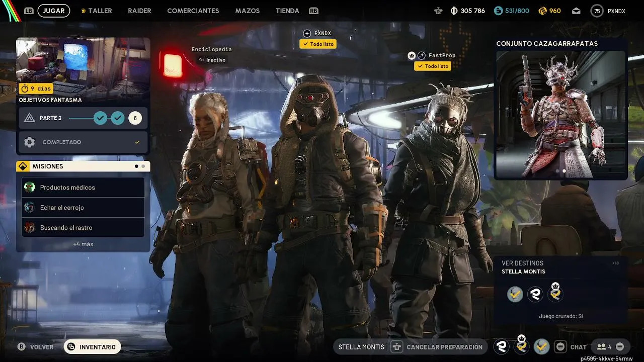Screen dimensions: 644x362
Task: Open the CHAT panel
Action: 571,347
